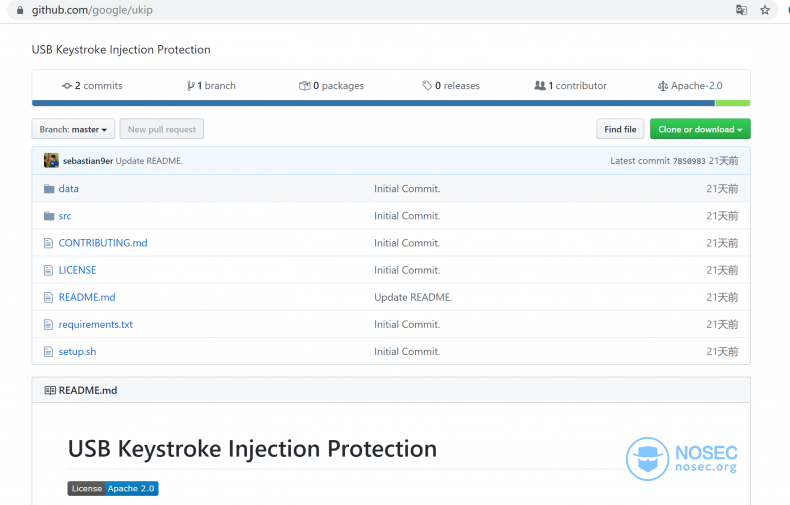Click the 21天前 timestamp in LICENSE row
Viewport: 790px width, 505px height.
(722, 270)
